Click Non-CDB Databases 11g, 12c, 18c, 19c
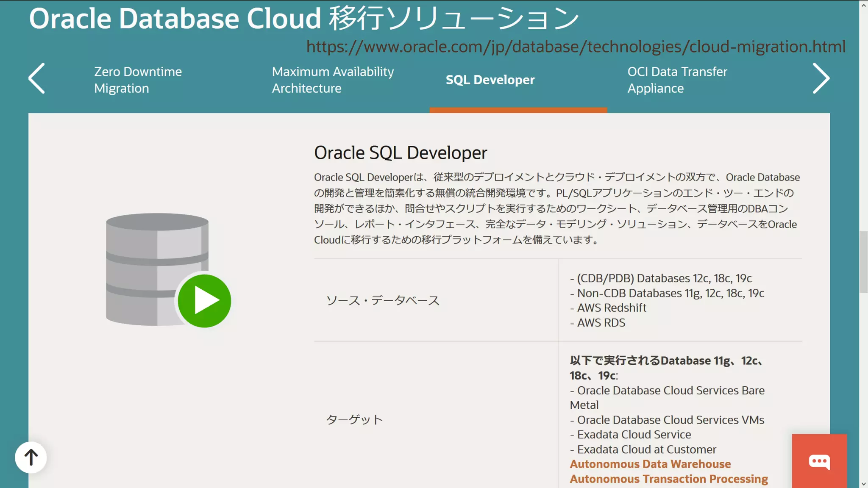This screenshot has height=488, width=868. [667, 293]
